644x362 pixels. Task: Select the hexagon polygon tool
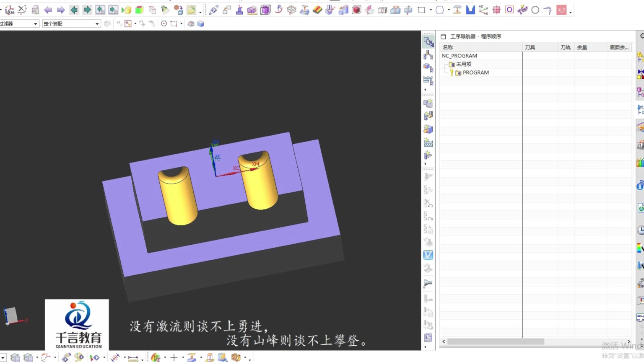pyautogui.click(x=439, y=10)
